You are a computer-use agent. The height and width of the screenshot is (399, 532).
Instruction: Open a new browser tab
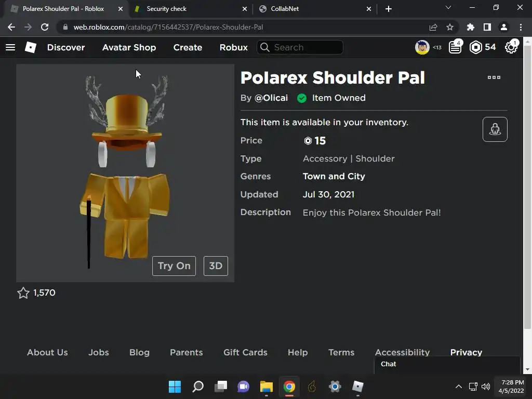click(x=389, y=9)
